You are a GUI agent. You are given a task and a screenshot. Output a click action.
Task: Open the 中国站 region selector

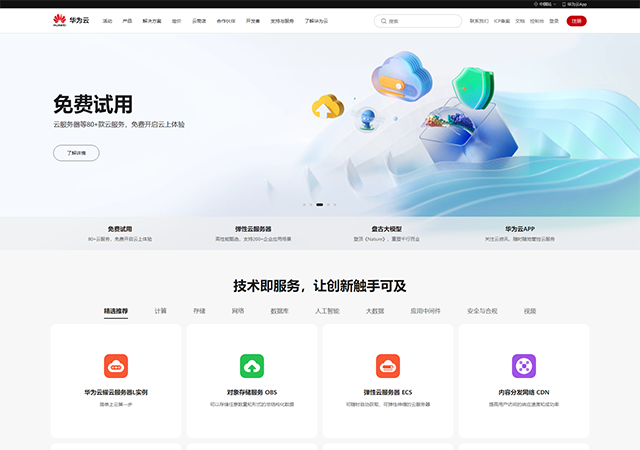(544, 4)
